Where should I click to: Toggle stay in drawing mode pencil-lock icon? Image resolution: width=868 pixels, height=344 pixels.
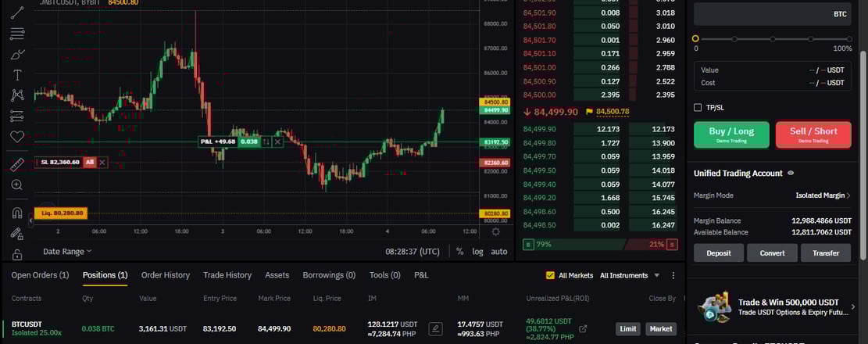[x=17, y=233]
